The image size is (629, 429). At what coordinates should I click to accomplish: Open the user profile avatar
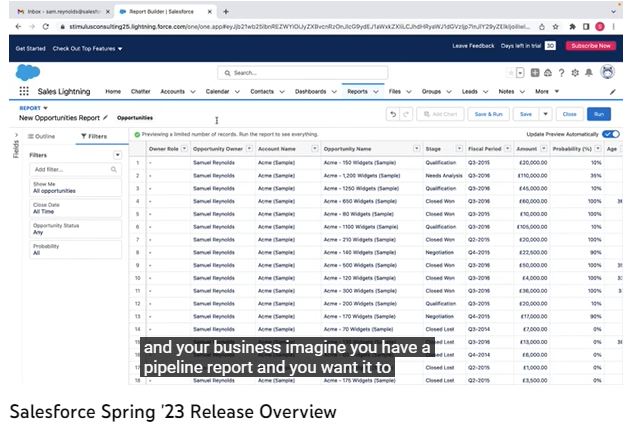[x=607, y=72]
